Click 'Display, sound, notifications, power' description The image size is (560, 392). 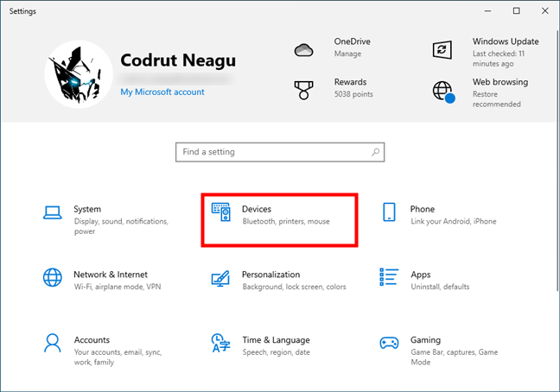click(121, 226)
